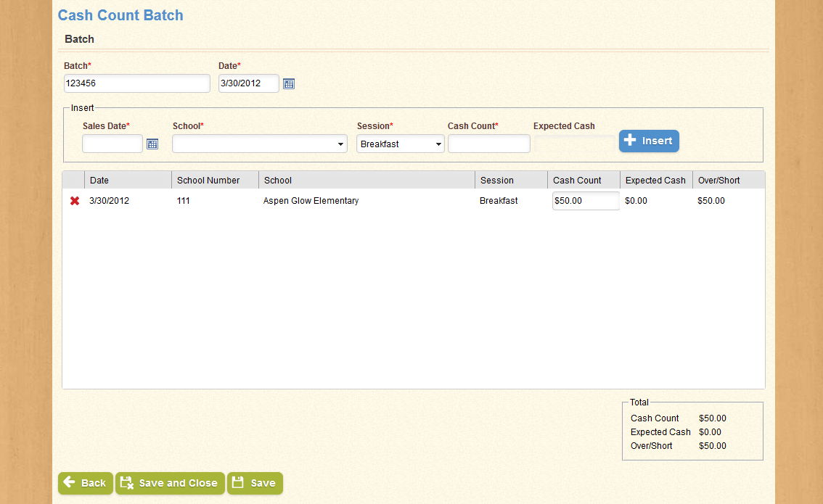Screen dimensions: 823x504
Task: Save the cash count batch
Action: point(255,483)
